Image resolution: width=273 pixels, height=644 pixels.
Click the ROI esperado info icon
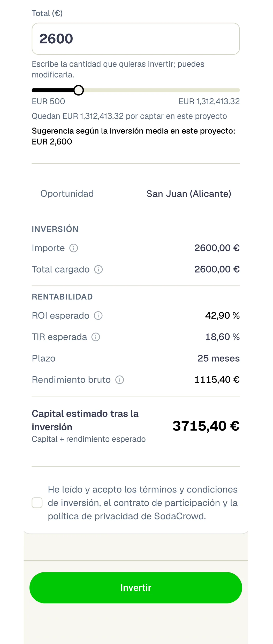(x=98, y=315)
